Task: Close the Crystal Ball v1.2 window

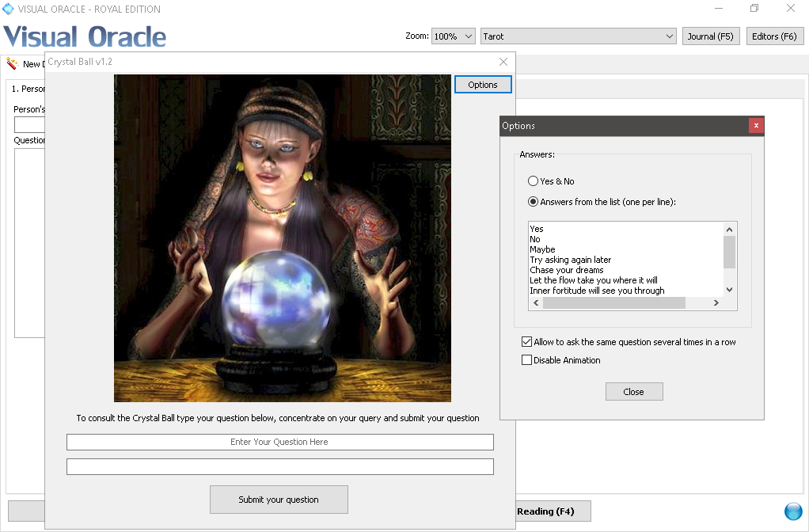Action: (x=503, y=62)
